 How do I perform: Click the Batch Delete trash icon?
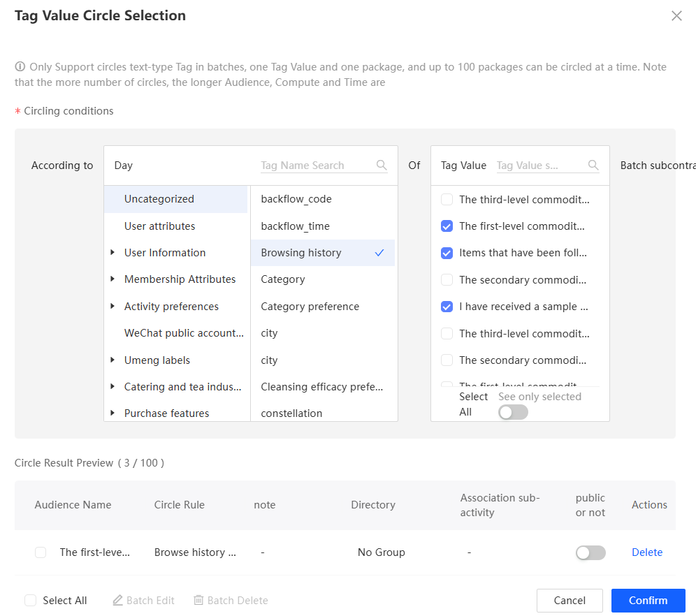(198, 601)
